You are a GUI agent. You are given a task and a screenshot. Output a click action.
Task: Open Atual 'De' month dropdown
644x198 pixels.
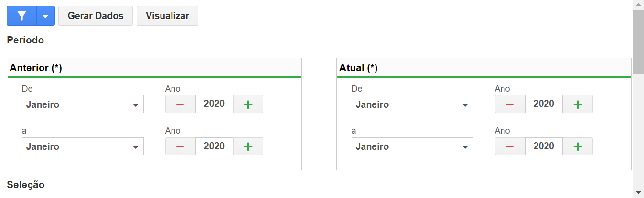point(412,104)
